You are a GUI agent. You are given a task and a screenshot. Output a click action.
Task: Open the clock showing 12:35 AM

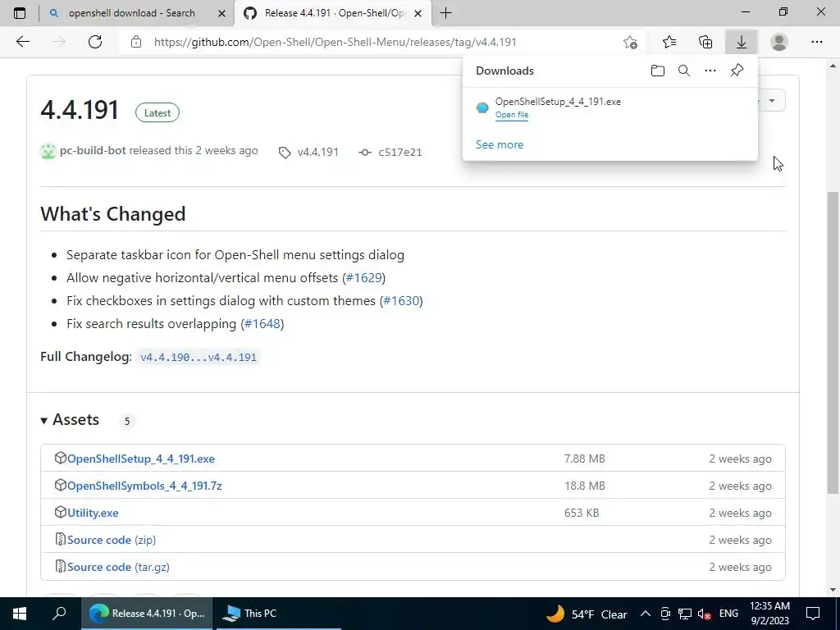[x=769, y=614]
